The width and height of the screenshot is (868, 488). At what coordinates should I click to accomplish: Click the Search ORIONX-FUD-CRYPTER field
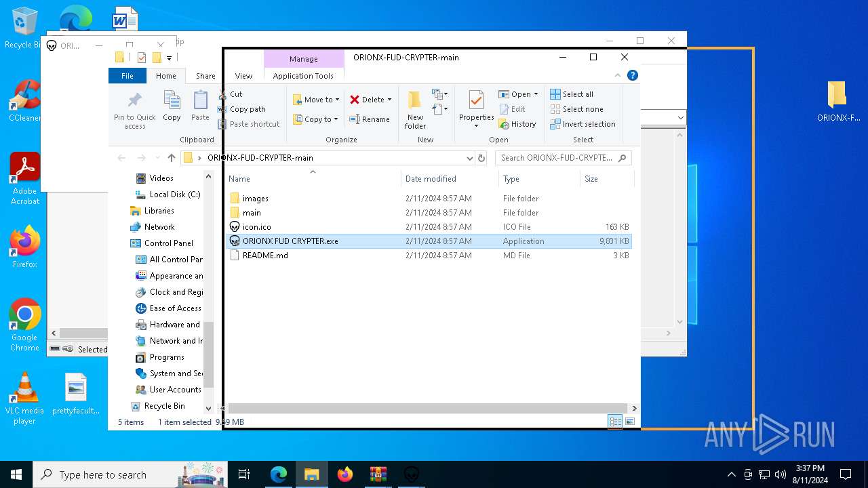564,158
